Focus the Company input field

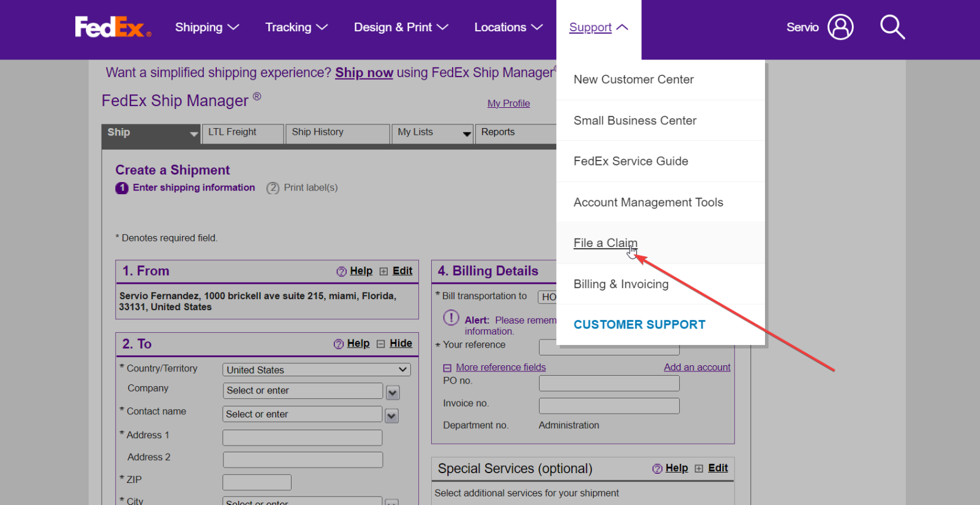(x=303, y=391)
